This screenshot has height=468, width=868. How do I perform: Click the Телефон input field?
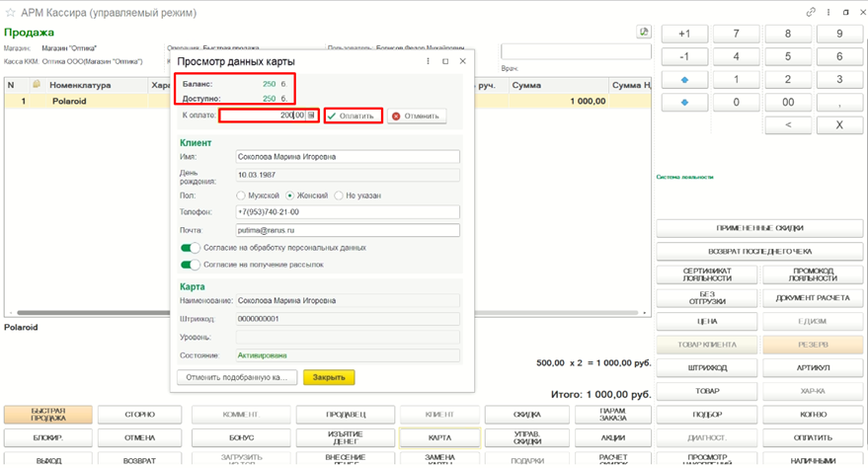click(347, 212)
